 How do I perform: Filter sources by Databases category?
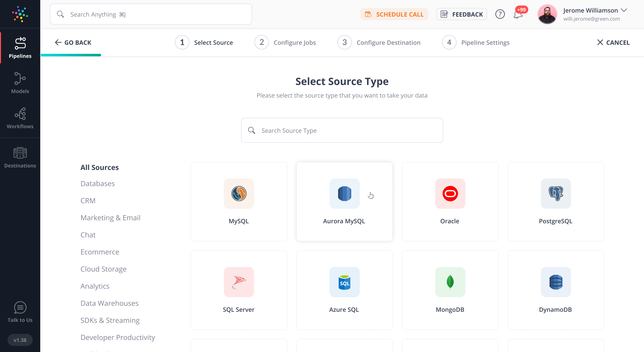98,184
